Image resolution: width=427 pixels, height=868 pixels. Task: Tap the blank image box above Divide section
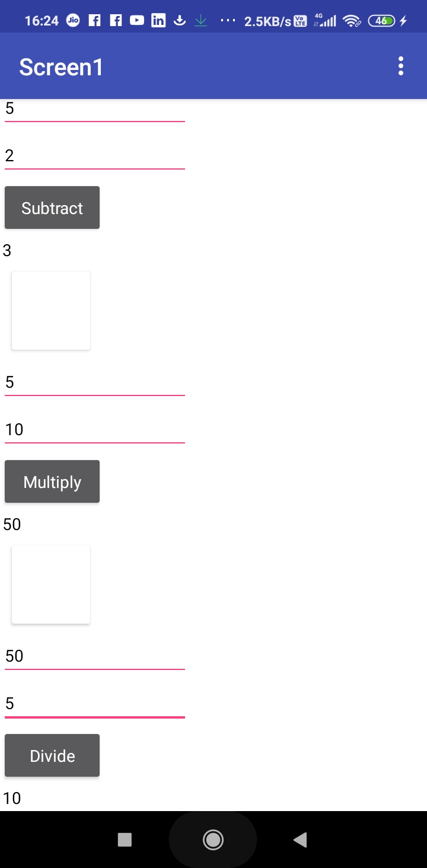coord(51,585)
